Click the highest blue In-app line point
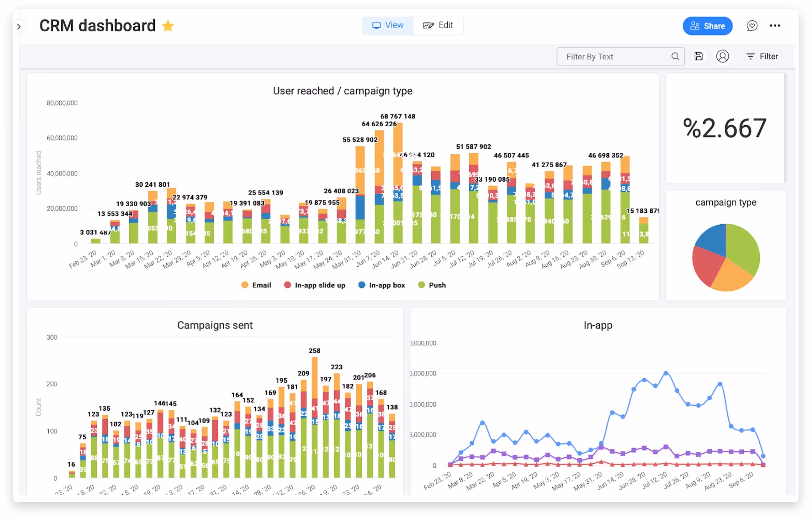The width and height of the screenshot is (812, 519). tap(666, 373)
